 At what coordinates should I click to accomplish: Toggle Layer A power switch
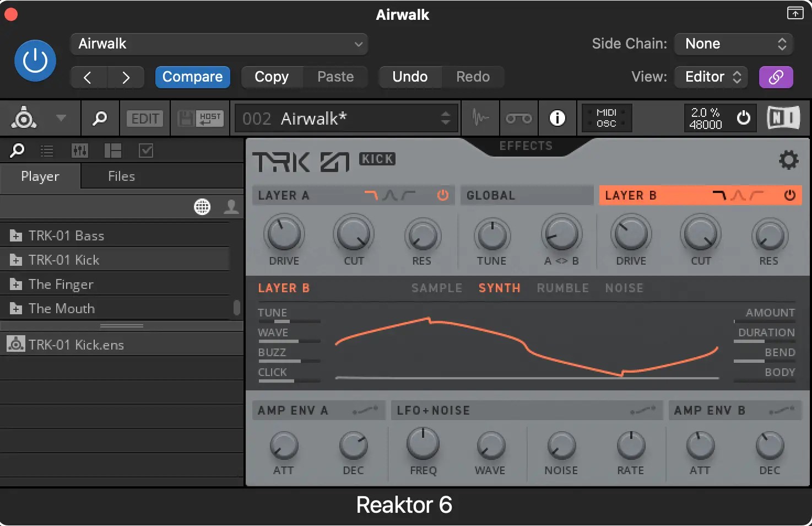(x=442, y=195)
